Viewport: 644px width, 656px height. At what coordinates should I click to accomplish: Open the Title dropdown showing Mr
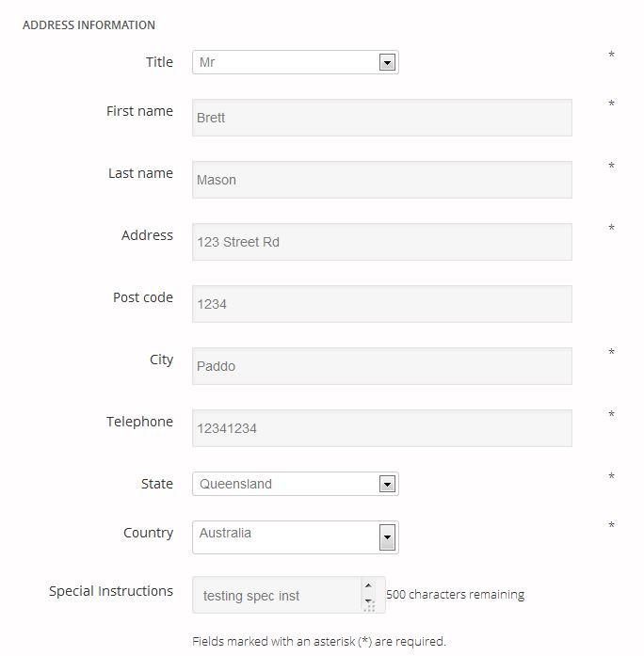pos(295,62)
